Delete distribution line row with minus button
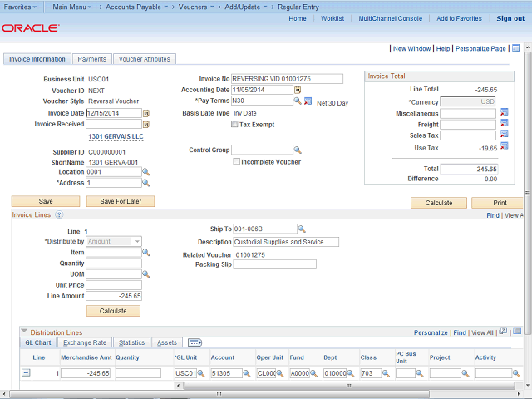 tap(26, 373)
